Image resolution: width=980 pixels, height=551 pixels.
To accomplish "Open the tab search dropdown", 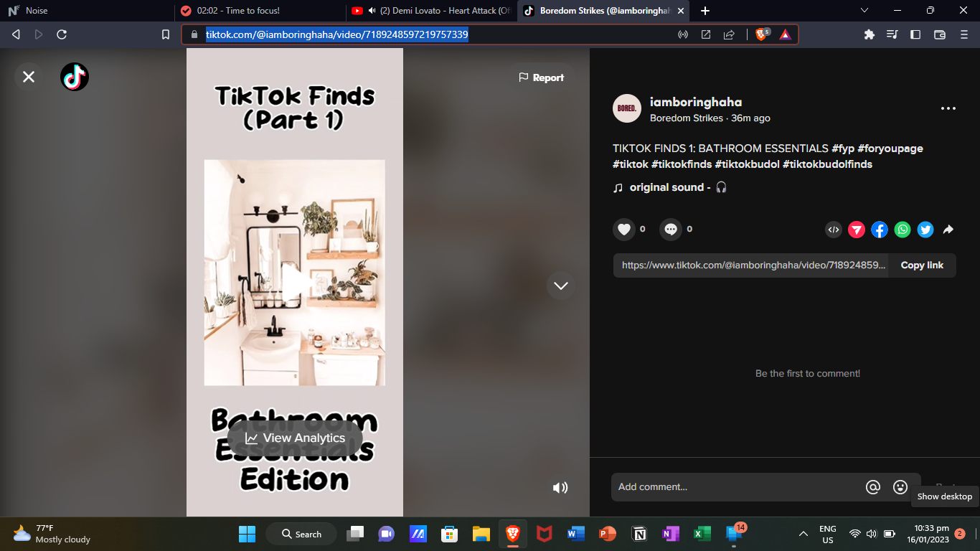I will (x=864, y=11).
